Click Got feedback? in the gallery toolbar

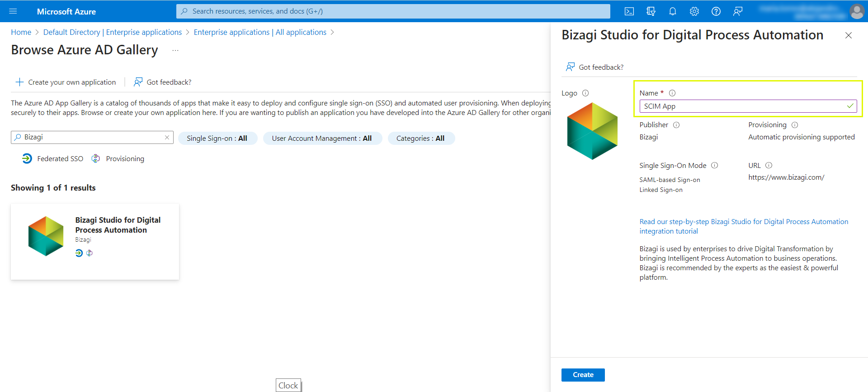(169, 82)
